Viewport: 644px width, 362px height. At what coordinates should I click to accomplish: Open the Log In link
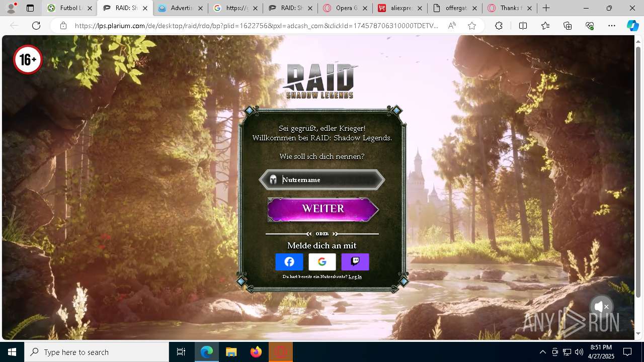(355, 277)
